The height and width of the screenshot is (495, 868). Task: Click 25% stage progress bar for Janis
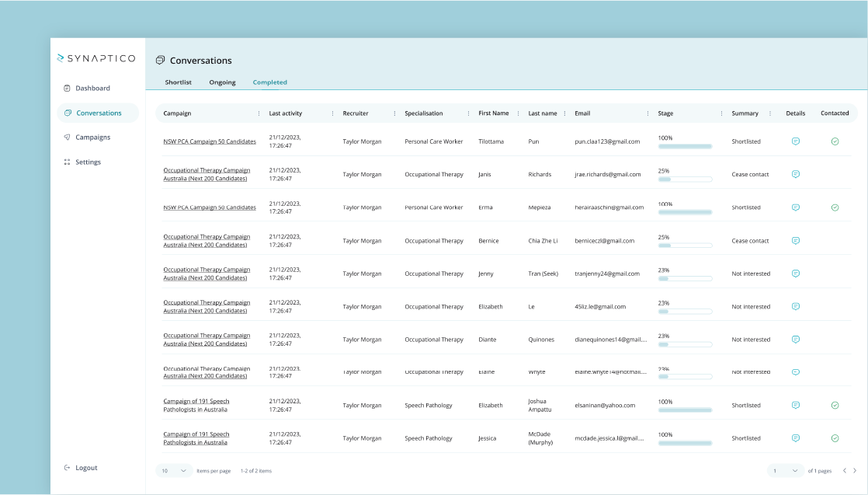[685, 180]
